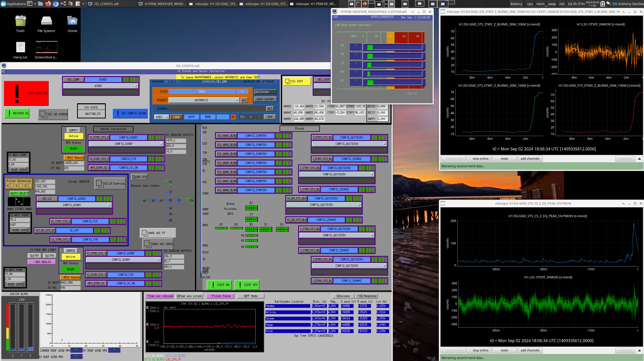Click the green ISIFF OFF button
Image resolution: width=644 pixels, height=361 pixels.
(x=247, y=285)
